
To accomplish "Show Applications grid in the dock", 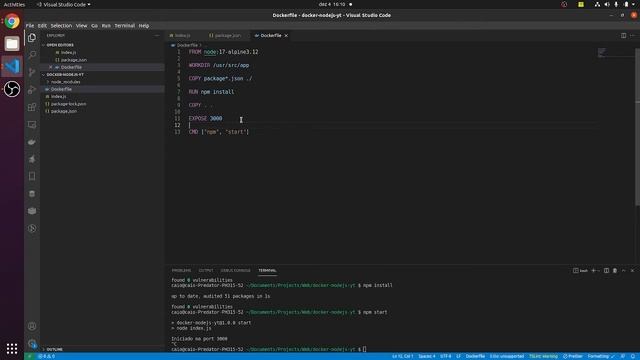I will pyautogui.click(x=12, y=349).
